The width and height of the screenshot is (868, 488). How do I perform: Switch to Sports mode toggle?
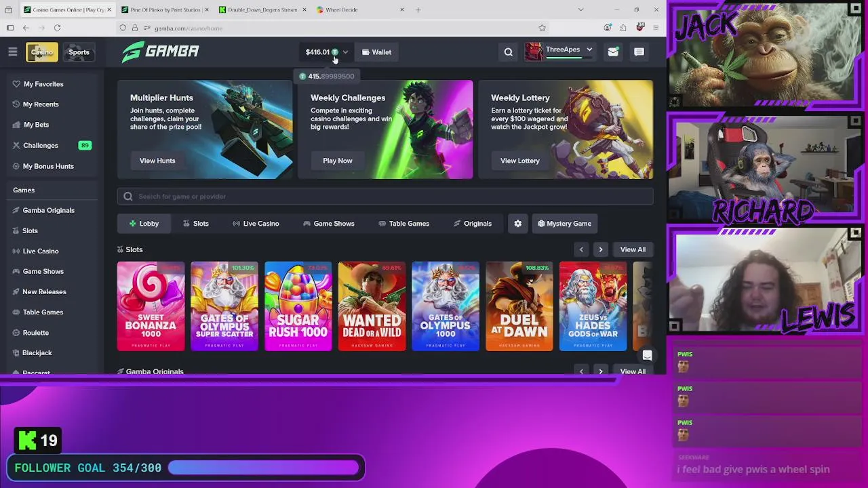[79, 52]
